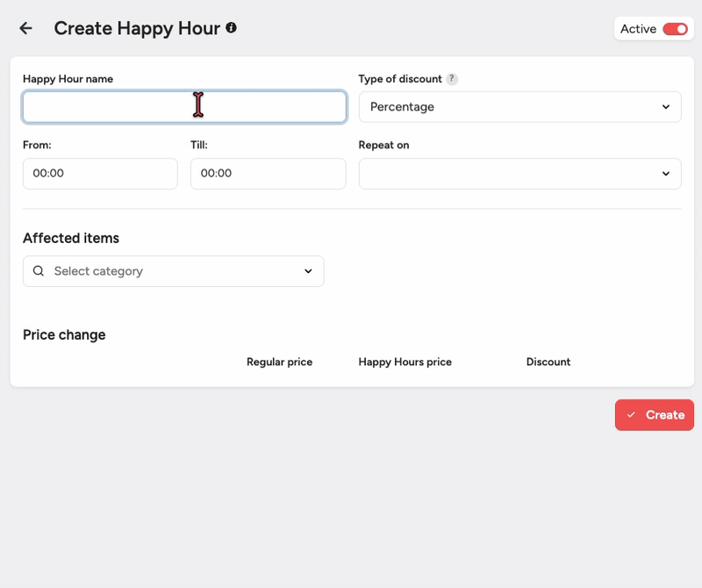Screen dimensions: 702x588
Task: Click the From time field
Action: [100, 174]
